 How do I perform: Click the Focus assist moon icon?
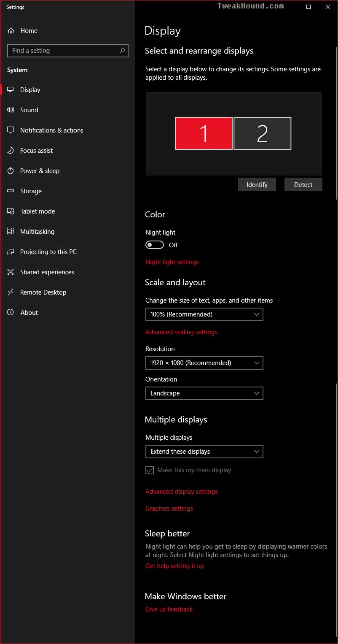(11, 151)
